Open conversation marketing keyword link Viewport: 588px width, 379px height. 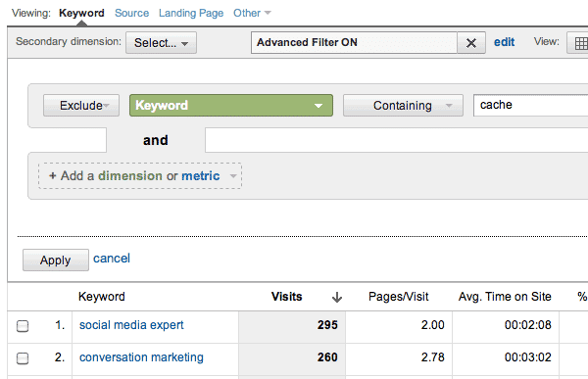141,357
